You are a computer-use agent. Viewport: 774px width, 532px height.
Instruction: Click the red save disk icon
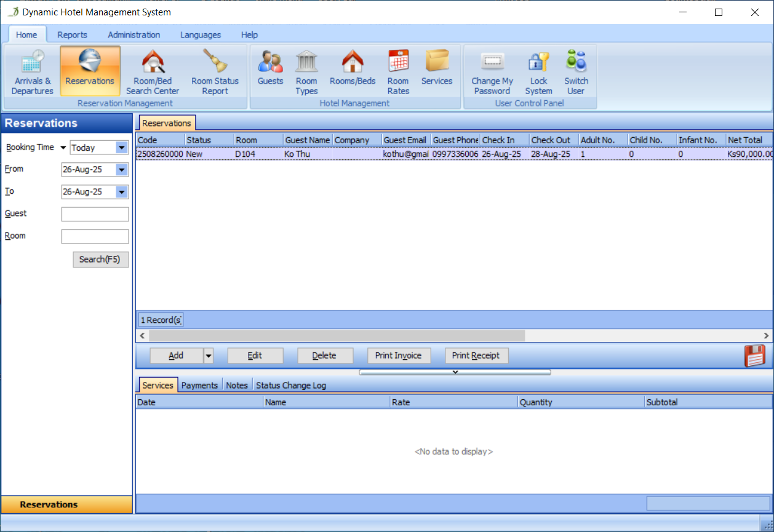coord(755,355)
